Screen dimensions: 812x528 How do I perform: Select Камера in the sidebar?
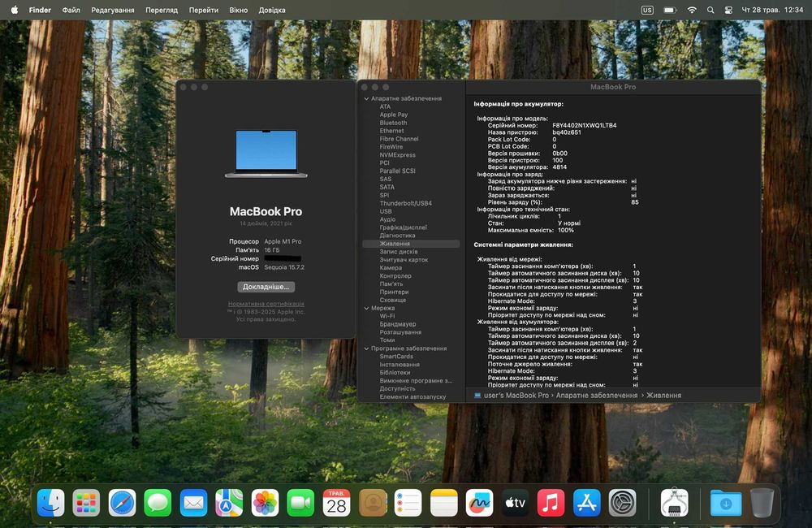[391, 268]
